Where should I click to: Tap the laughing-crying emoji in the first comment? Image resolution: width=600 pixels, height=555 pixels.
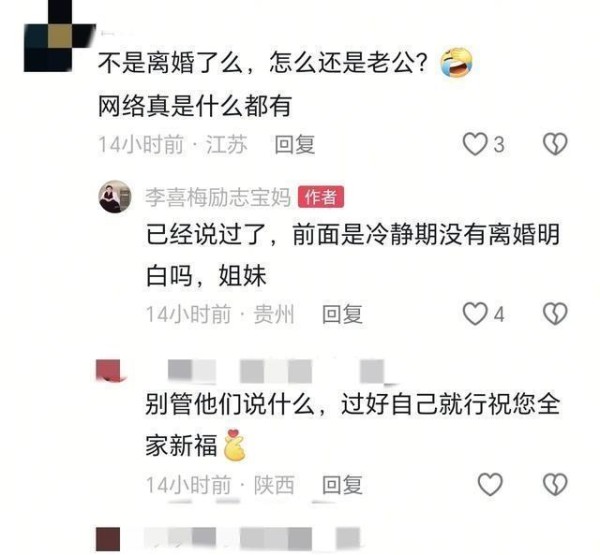455,63
